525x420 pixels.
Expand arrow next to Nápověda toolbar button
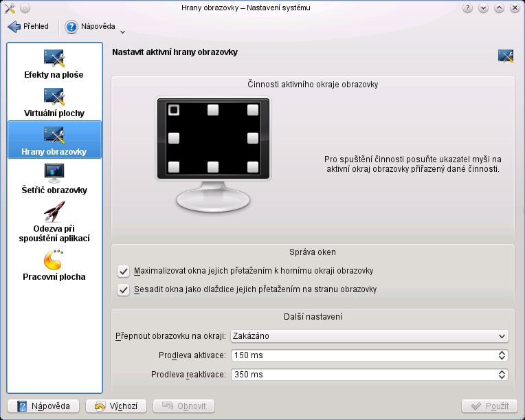point(122,32)
